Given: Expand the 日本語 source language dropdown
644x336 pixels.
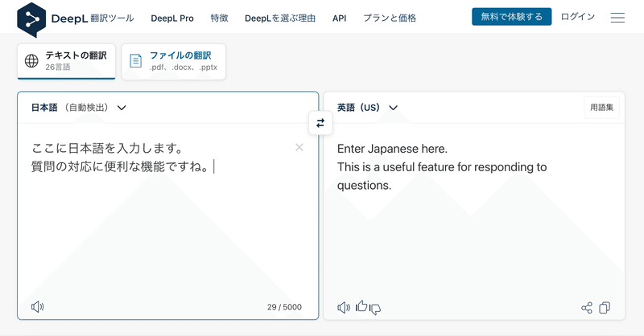Looking at the screenshot, I should (79, 108).
